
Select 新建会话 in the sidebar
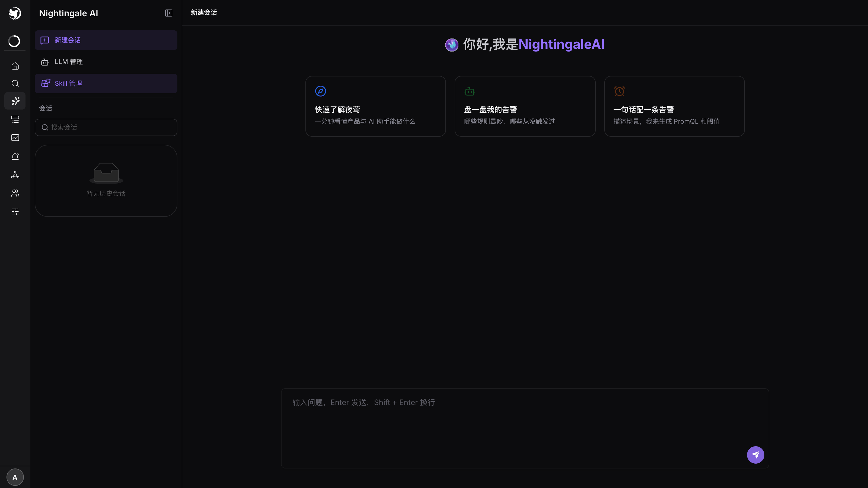[106, 40]
